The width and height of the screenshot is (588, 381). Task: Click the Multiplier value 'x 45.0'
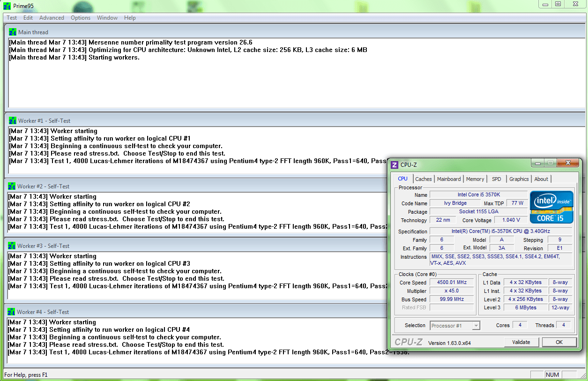pos(452,291)
